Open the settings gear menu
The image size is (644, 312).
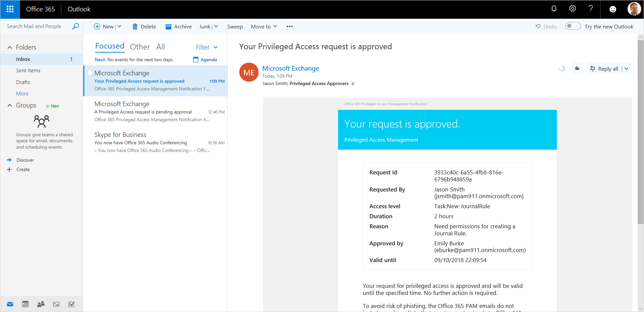[572, 9]
